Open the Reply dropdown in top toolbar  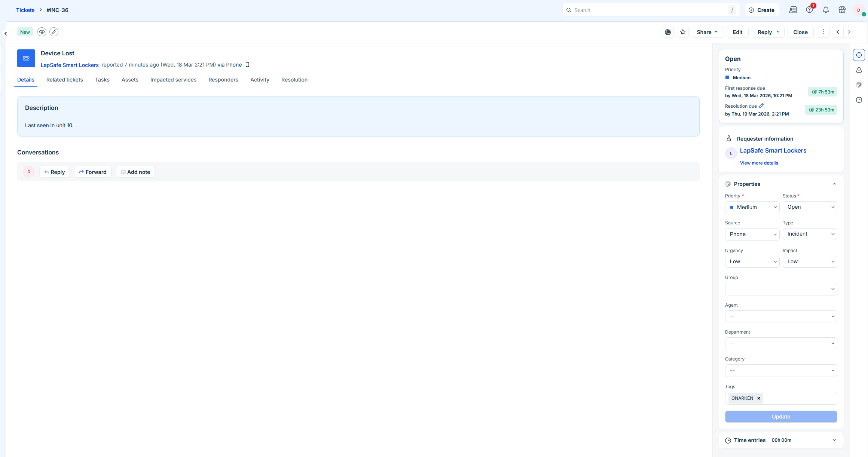pyautogui.click(x=768, y=32)
